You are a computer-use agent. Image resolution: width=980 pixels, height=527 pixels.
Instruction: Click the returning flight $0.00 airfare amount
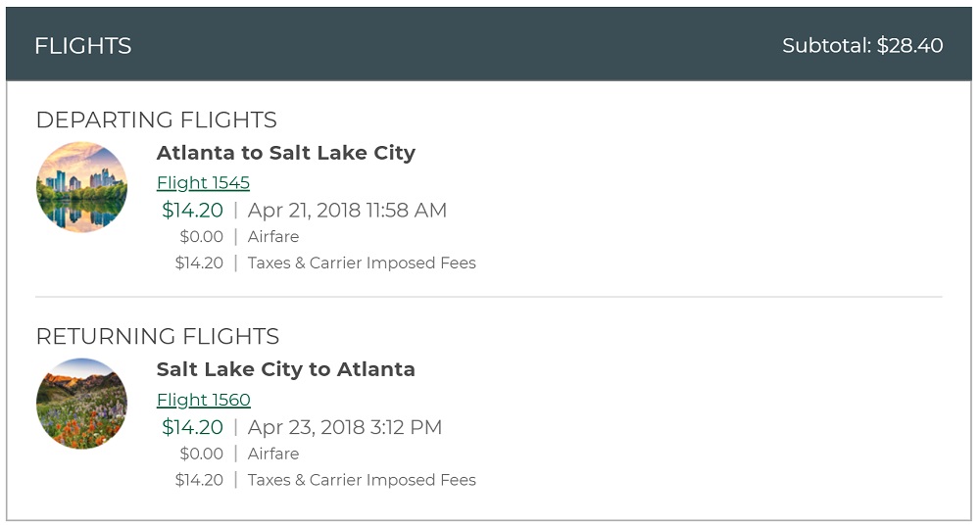(201, 454)
